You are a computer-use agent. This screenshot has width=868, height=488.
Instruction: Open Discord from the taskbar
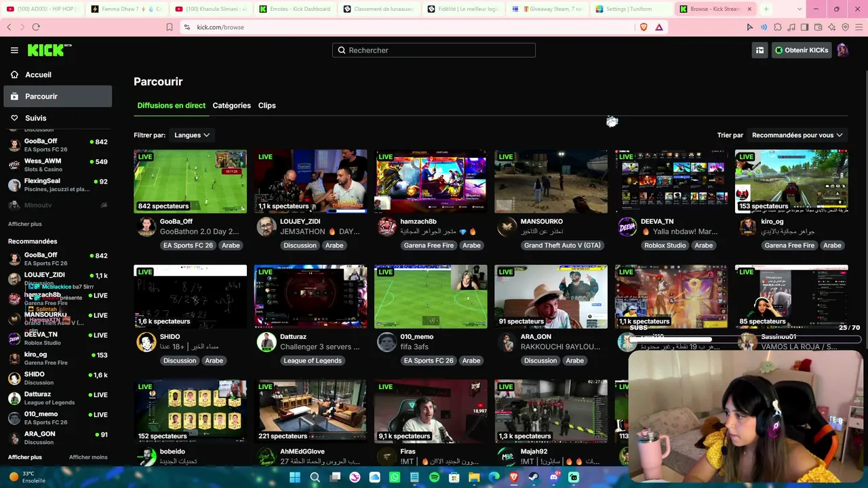click(x=553, y=477)
